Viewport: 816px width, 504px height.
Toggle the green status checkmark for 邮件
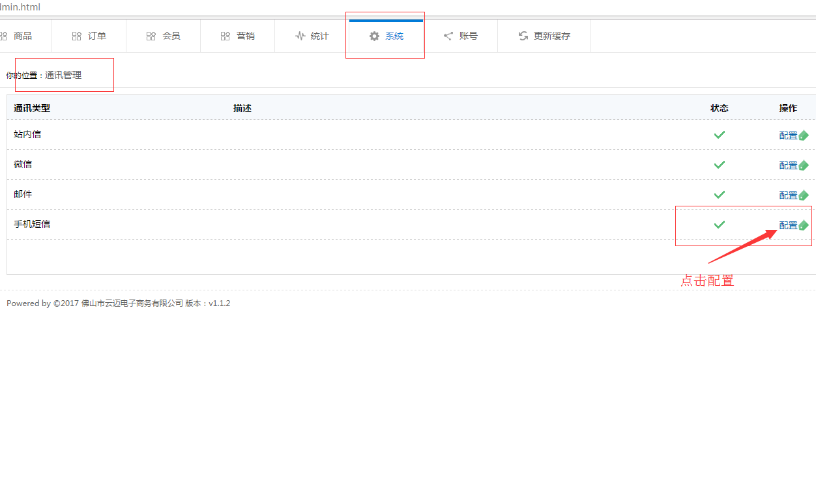(x=720, y=195)
